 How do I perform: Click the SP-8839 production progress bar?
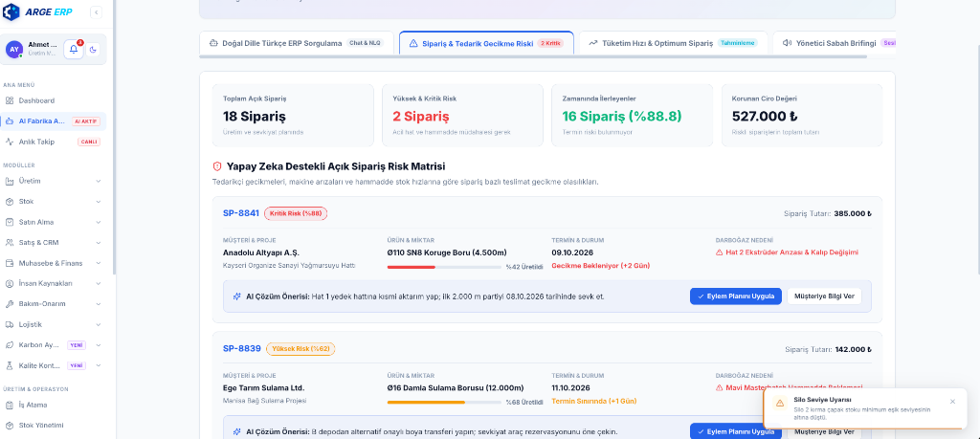444,402
